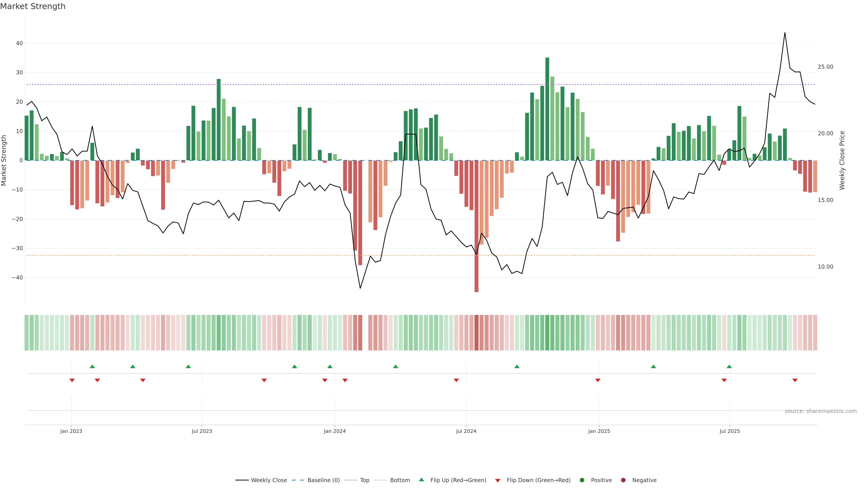Click the deepest red bar in July 2024
This screenshot has height=488, width=868.
click(x=476, y=226)
